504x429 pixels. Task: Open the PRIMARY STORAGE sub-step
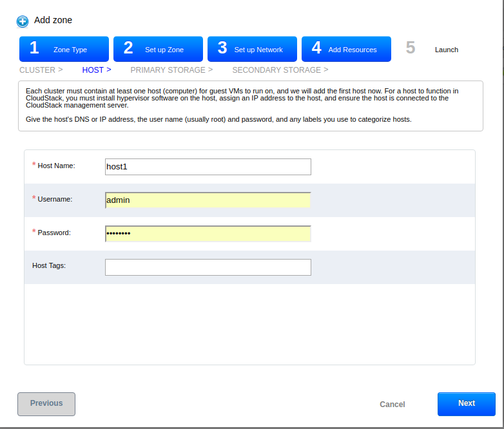click(x=171, y=70)
